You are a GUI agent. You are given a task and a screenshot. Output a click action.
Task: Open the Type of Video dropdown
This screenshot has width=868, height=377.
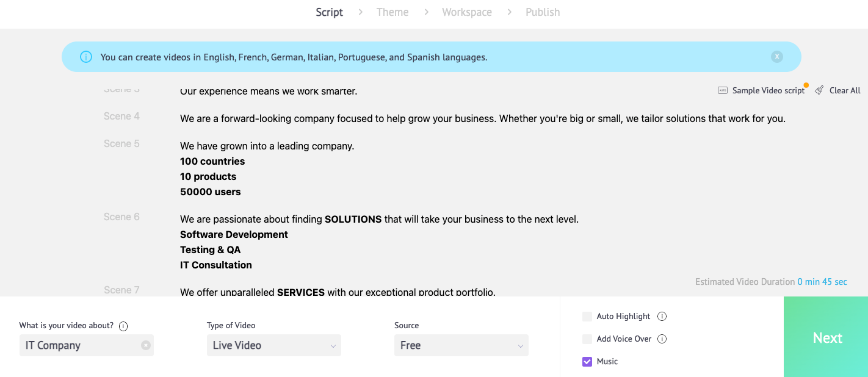tap(273, 345)
